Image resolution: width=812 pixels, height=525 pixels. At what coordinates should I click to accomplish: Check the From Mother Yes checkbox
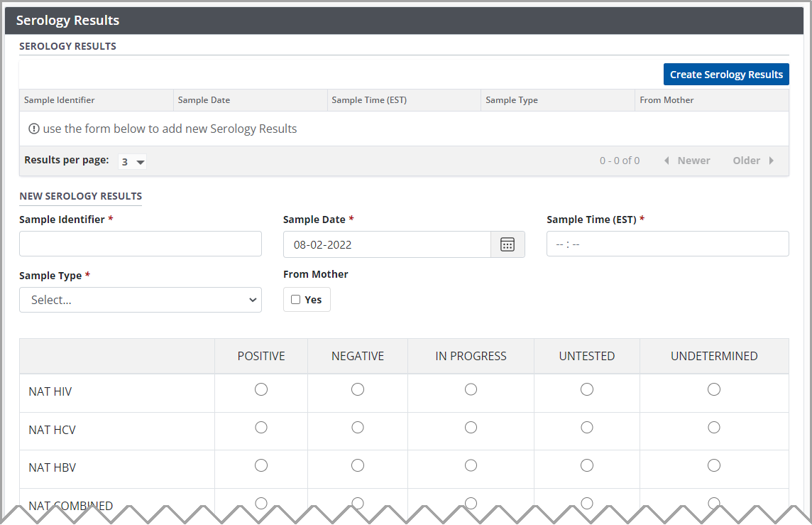295,299
